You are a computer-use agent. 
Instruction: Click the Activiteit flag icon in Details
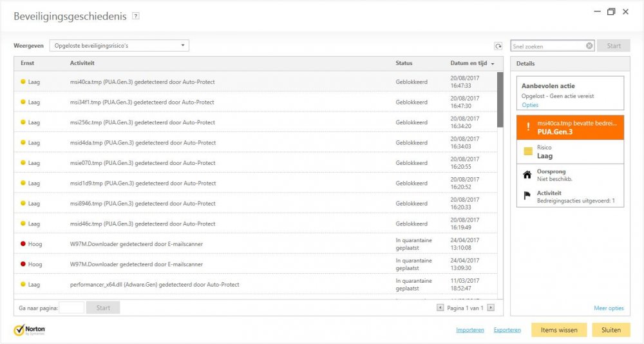(528, 196)
